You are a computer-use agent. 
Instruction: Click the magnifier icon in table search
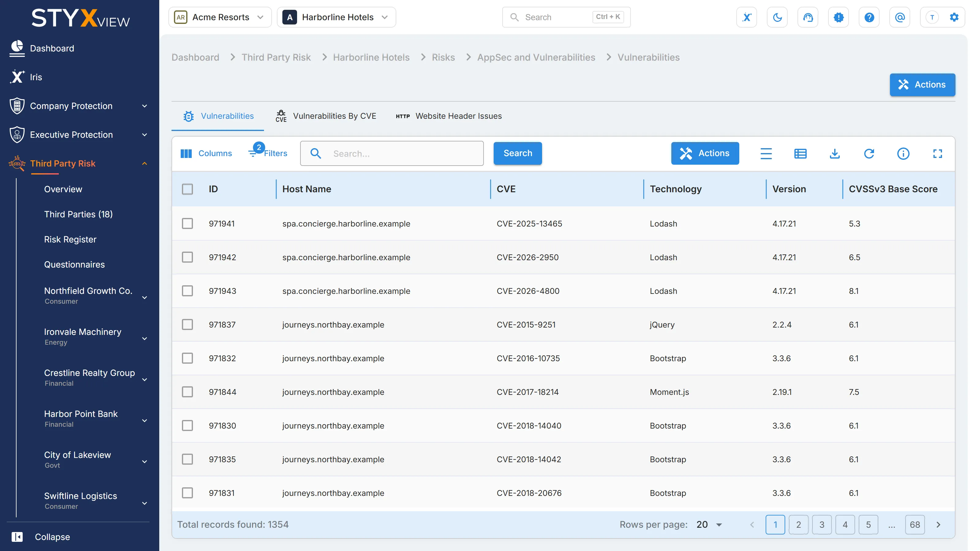315,154
